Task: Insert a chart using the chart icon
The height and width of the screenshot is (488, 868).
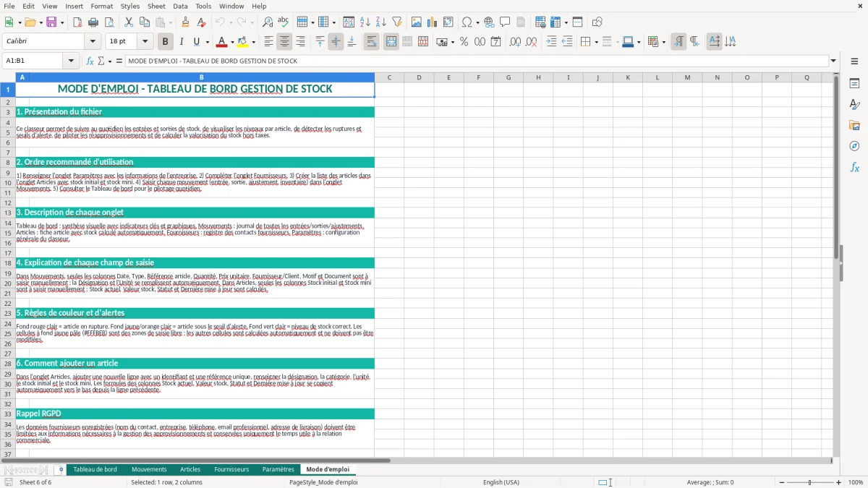Action: click(433, 22)
